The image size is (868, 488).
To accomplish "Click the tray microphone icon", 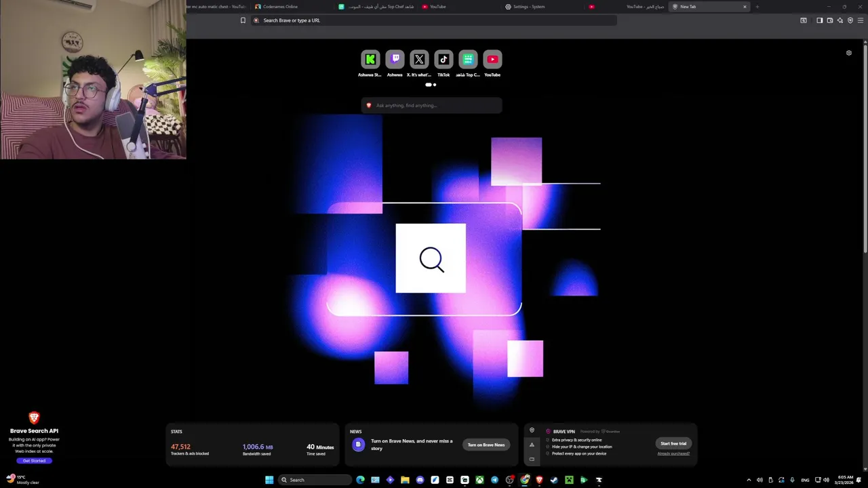I will point(792,480).
